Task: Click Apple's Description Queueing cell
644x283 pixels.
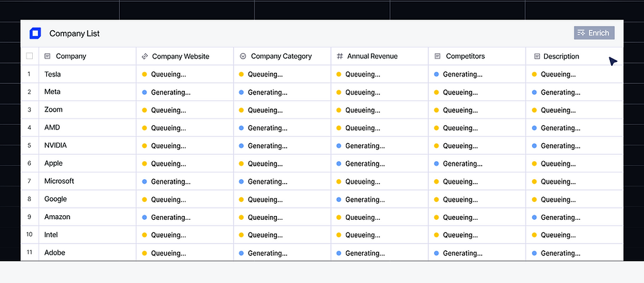Action: tap(574, 163)
